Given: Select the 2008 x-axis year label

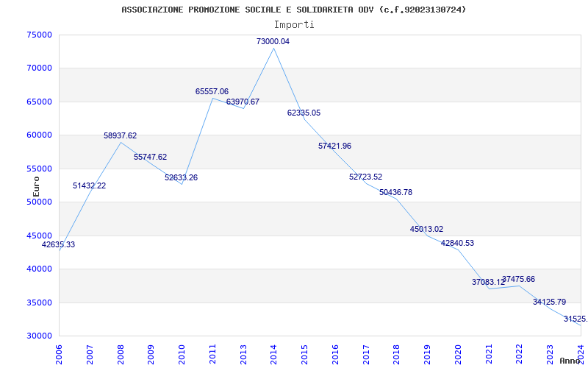Looking at the screenshot, I should coord(121,355).
